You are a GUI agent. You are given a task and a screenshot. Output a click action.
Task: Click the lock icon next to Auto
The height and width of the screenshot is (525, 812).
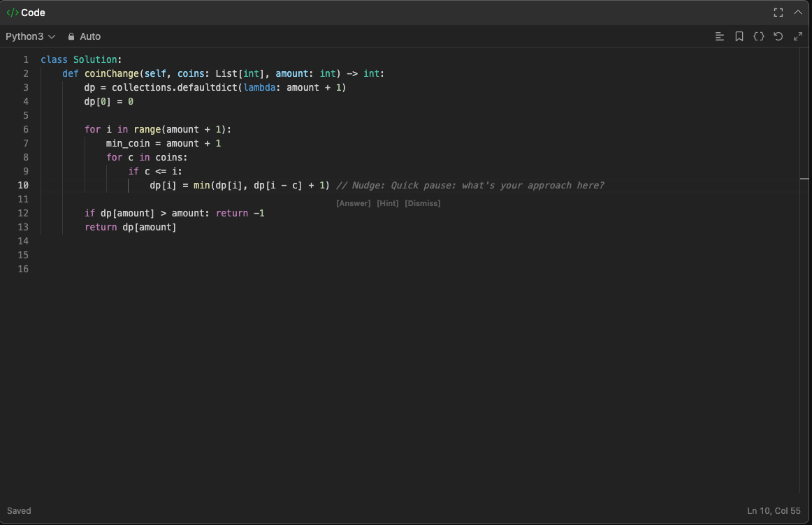(x=71, y=36)
